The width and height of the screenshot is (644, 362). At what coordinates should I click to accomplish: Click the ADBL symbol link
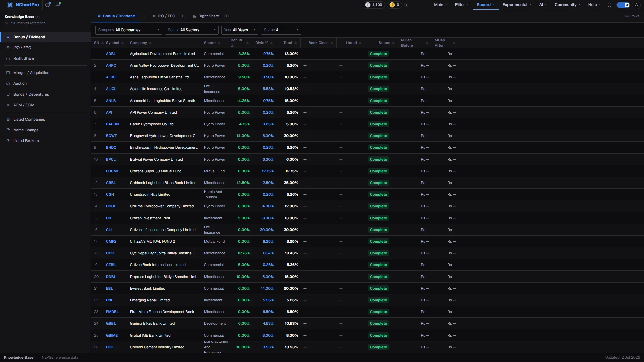(x=111, y=54)
